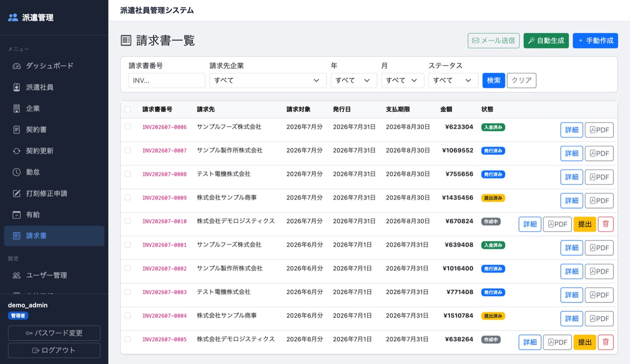Open ユーザー管理 settings item
This screenshot has height=364, width=630.
point(54,275)
